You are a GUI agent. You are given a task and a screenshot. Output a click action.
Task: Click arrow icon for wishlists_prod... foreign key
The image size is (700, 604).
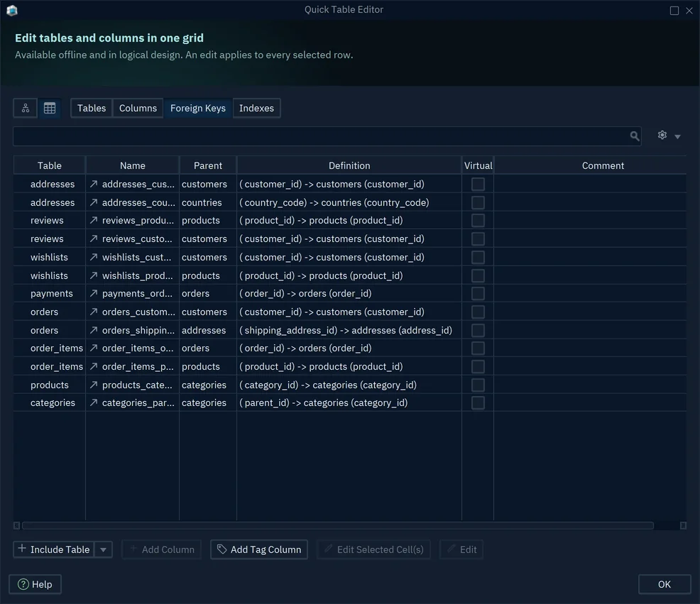(x=93, y=275)
